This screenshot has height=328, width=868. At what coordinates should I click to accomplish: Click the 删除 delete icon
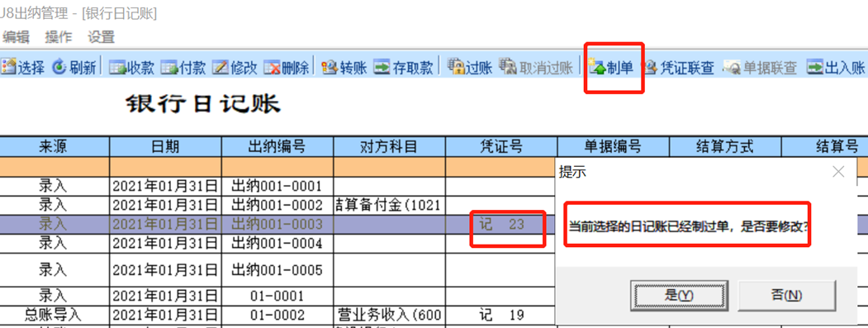point(273,68)
